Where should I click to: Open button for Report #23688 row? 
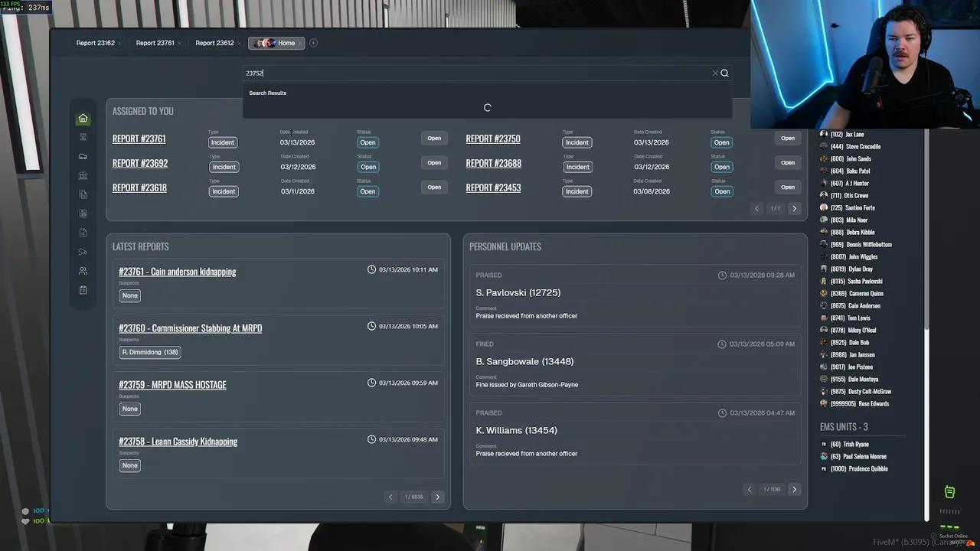[x=788, y=163]
